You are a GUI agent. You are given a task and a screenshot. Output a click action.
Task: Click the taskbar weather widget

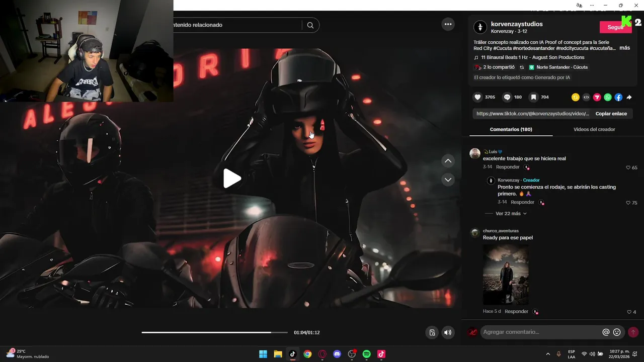[28, 354]
